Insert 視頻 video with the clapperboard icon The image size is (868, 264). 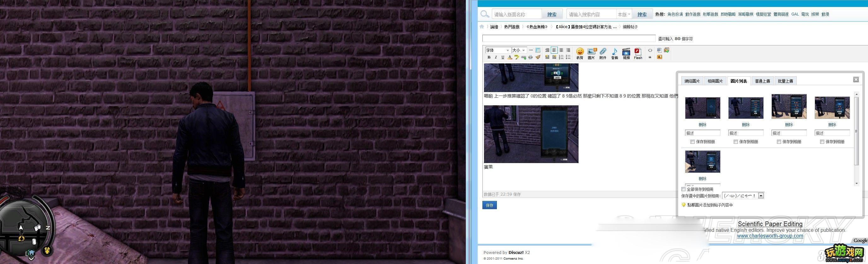click(626, 53)
